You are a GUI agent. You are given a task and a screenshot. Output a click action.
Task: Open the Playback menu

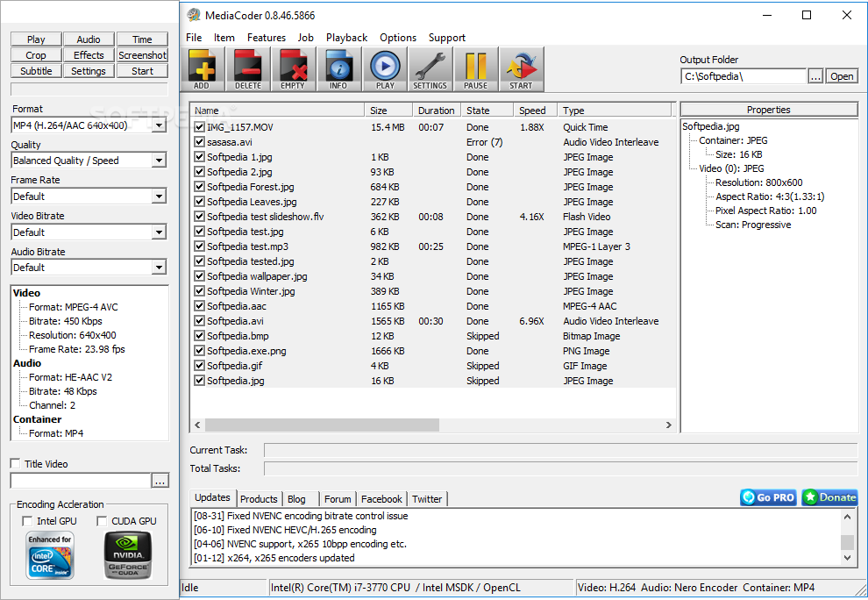pos(346,38)
